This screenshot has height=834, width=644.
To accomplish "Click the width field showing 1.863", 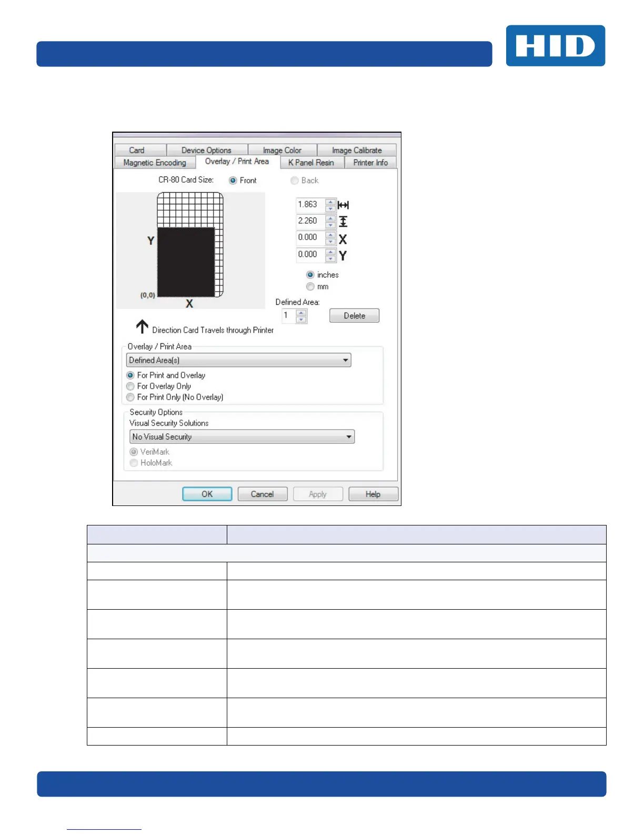I will (310, 205).
